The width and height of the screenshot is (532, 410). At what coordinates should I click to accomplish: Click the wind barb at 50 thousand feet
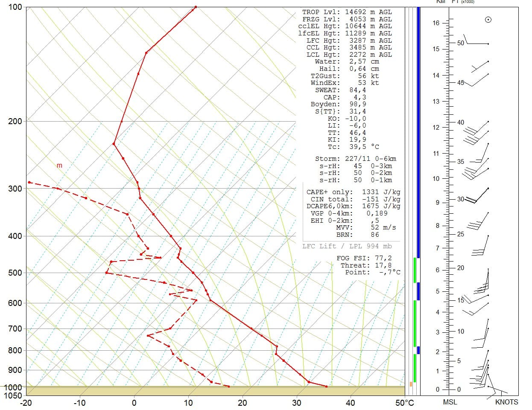476,43
